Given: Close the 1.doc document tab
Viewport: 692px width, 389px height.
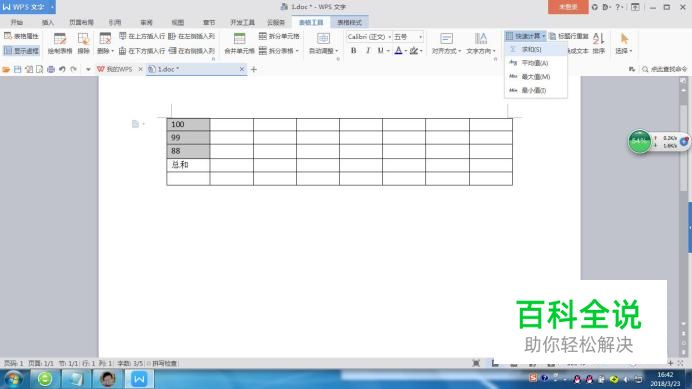Looking at the screenshot, I should (x=241, y=69).
